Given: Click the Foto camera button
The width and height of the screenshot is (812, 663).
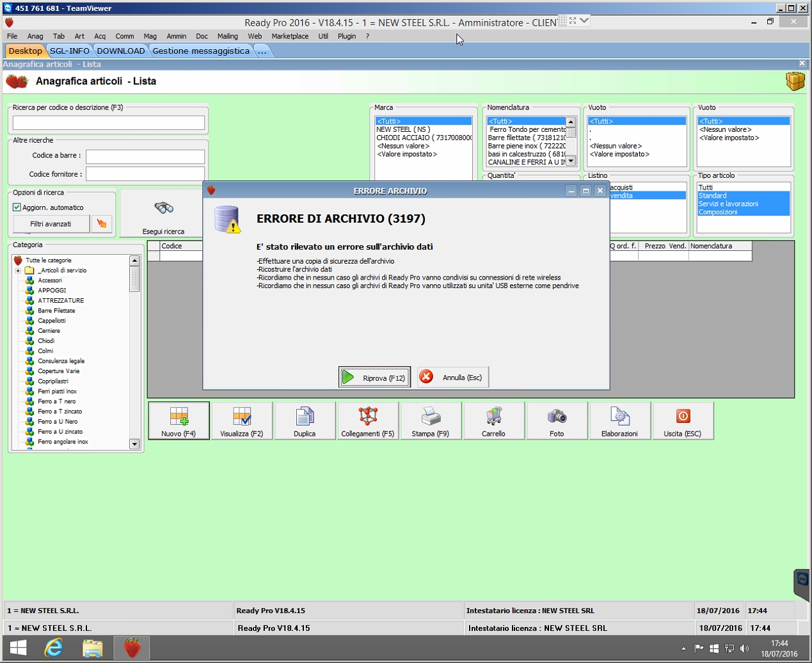Looking at the screenshot, I should tap(557, 420).
